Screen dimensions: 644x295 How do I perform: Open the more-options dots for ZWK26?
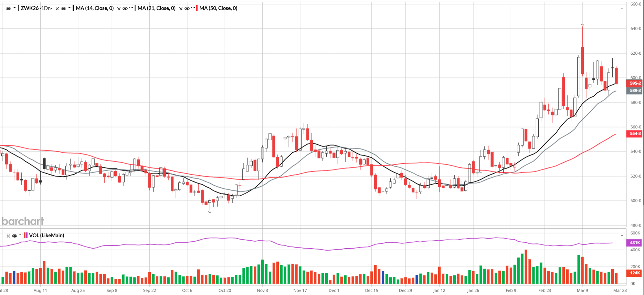[14, 8]
